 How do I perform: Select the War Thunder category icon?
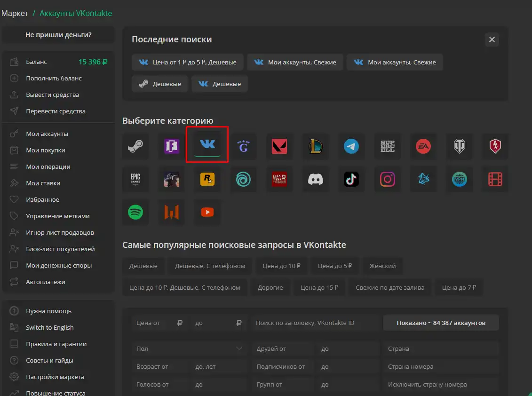[279, 179]
